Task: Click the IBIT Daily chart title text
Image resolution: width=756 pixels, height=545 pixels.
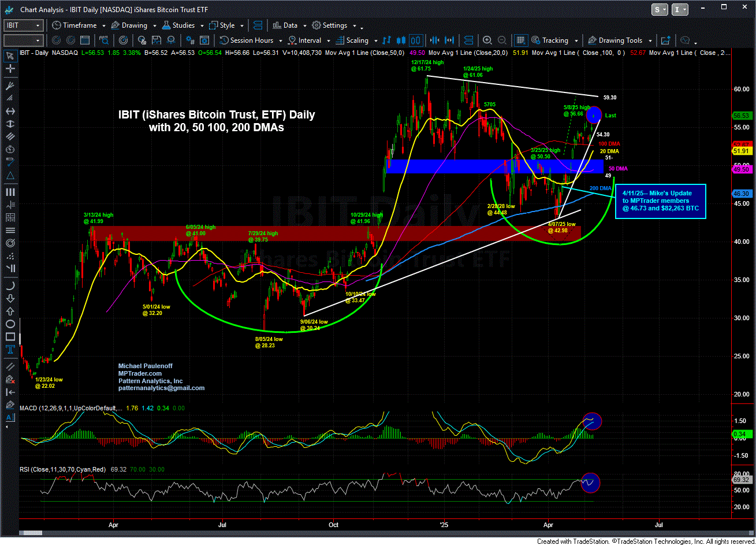Action: point(216,121)
